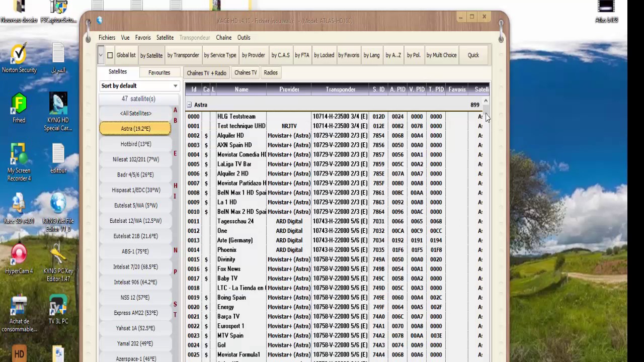Open the Outils menu

pos(244,38)
